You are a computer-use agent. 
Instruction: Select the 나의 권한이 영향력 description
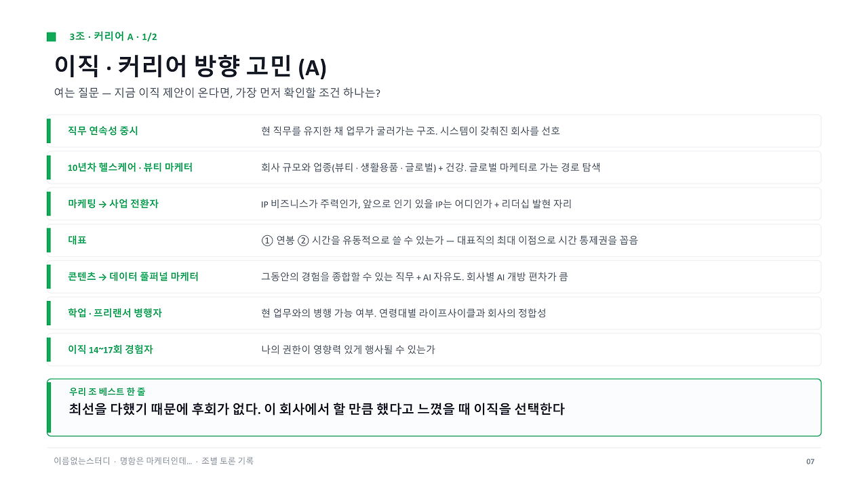pos(348,350)
